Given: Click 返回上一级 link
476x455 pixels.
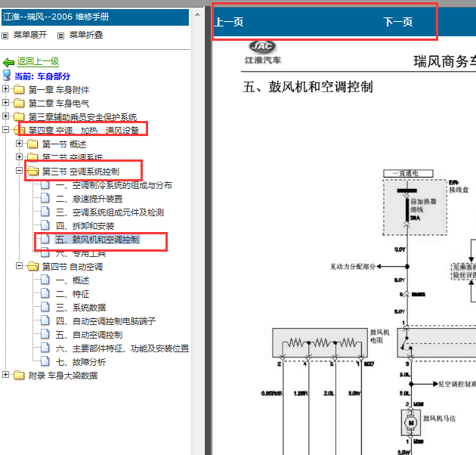Looking at the screenshot, I should (x=38, y=62).
